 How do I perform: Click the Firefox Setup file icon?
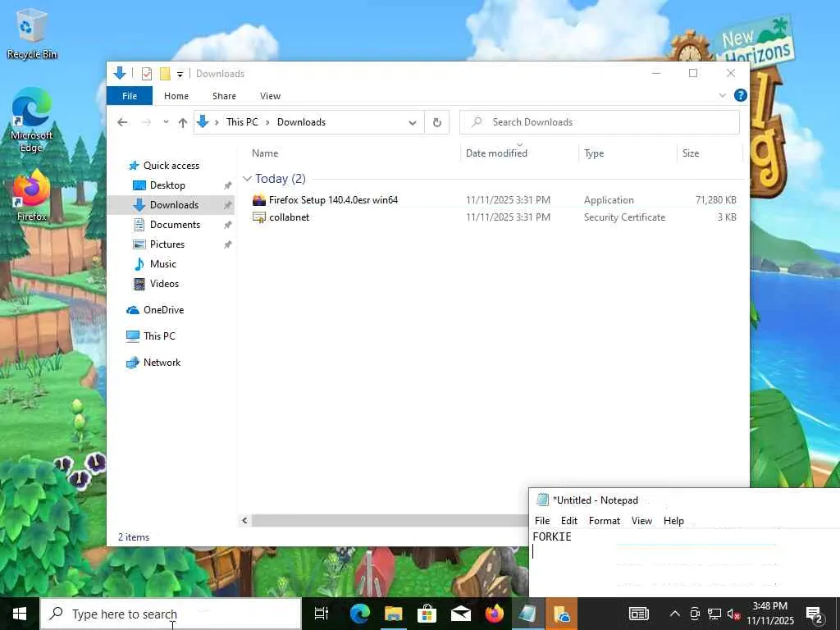click(258, 200)
